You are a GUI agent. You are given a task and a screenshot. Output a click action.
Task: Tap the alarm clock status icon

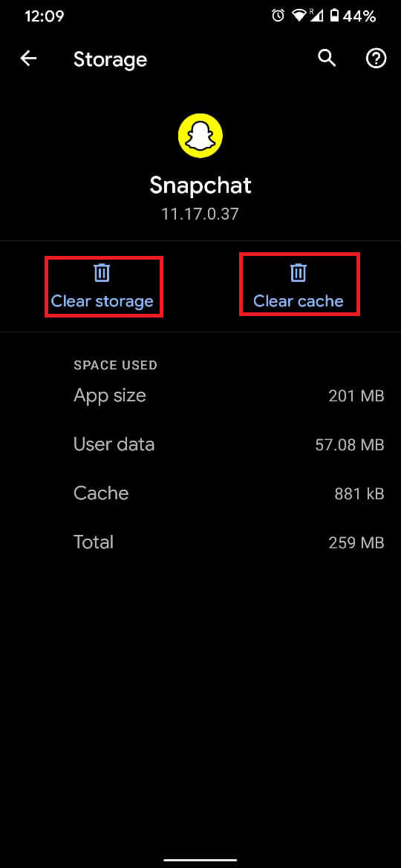pyautogui.click(x=278, y=16)
